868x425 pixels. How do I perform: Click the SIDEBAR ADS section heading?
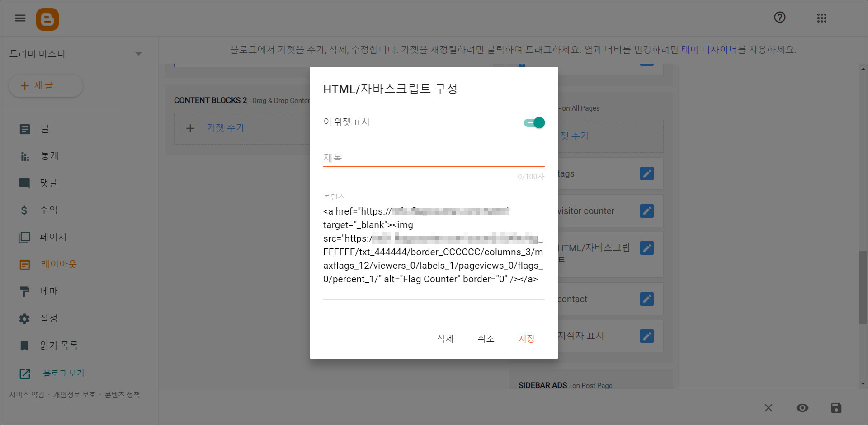(542, 385)
